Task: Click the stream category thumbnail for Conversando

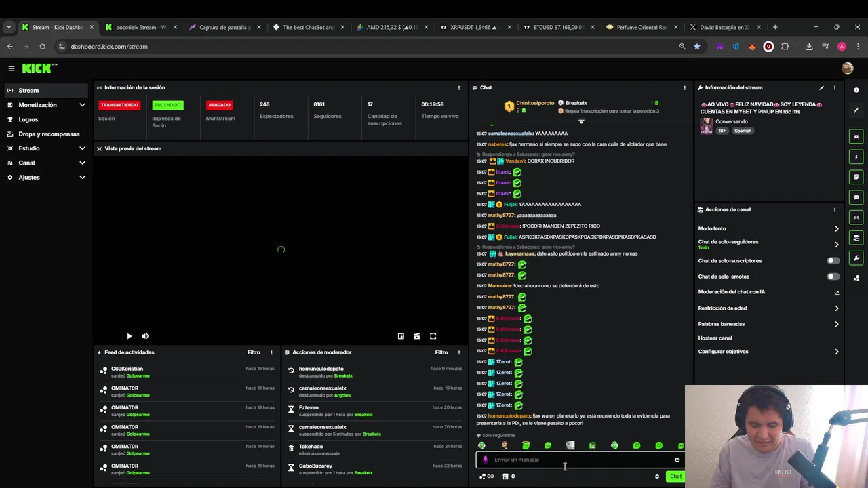Action: (x=706, y=126)
